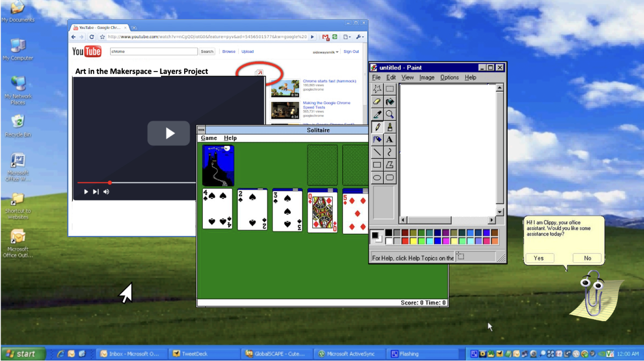Select the Polygon tool in Paint
This screenshot has width=644, height=361.
[x=390, y=165]
